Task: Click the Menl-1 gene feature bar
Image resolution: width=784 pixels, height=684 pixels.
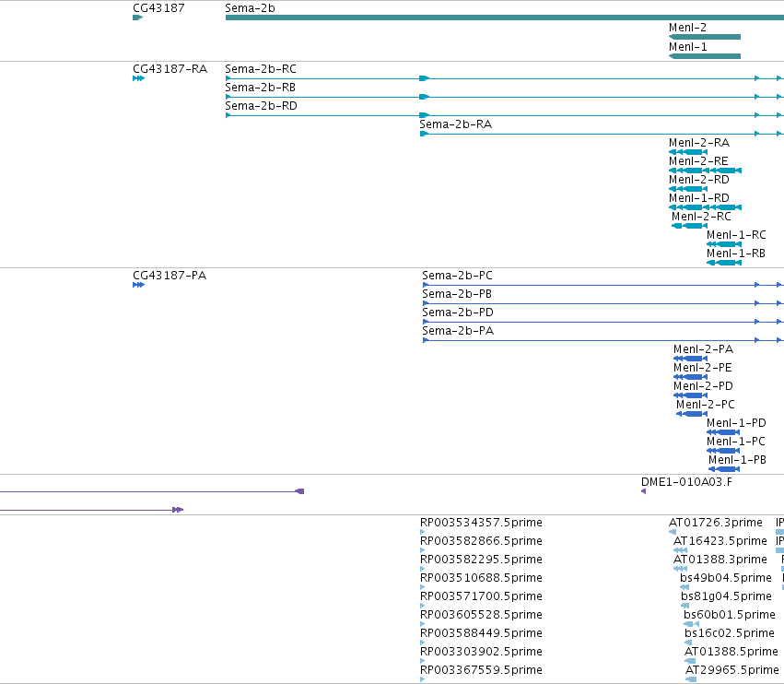Action: 705,56
